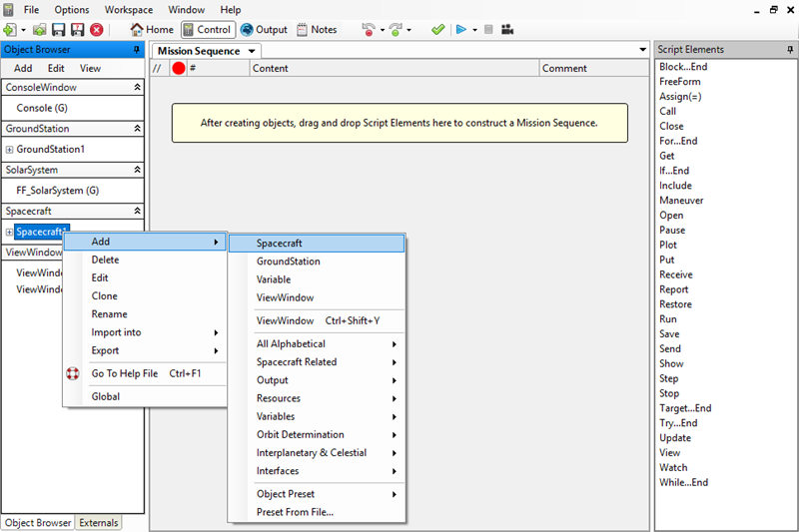The width and height of the screenshot is (799, 532).
Task: Pin the Script Elements panel
Action: tap(790, 49)
